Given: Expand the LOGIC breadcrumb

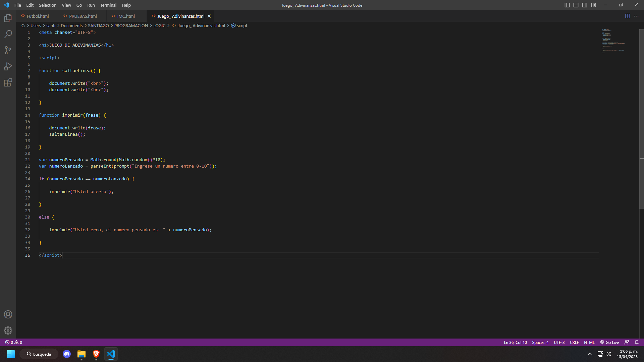Looking at the screenshot, I should pos(159,25).
